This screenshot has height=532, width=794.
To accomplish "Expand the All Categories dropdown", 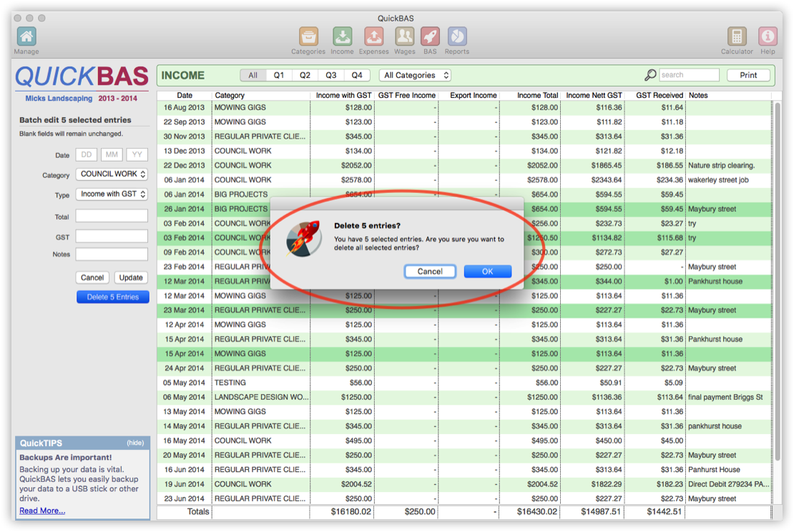I will [x=416, y=75].
